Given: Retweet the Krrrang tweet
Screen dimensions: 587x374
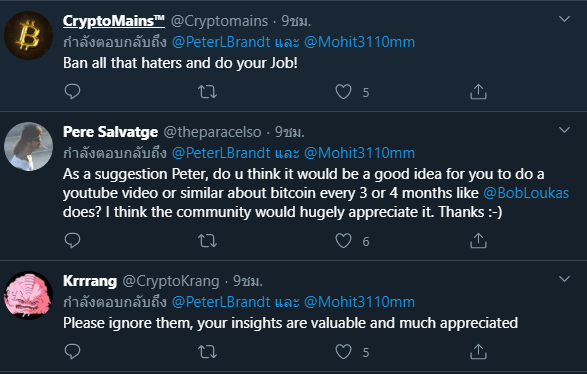Looking at the screenshot, I should [207, 352].
